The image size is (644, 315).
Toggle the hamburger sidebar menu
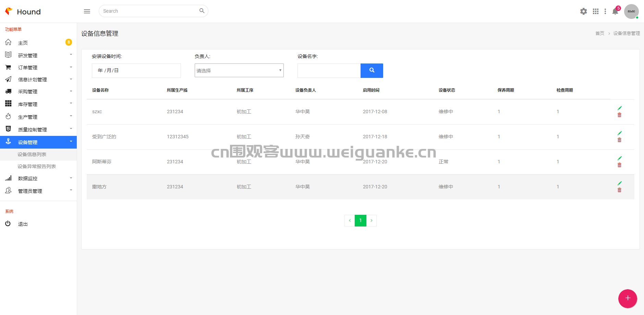(x=87, y=11)
